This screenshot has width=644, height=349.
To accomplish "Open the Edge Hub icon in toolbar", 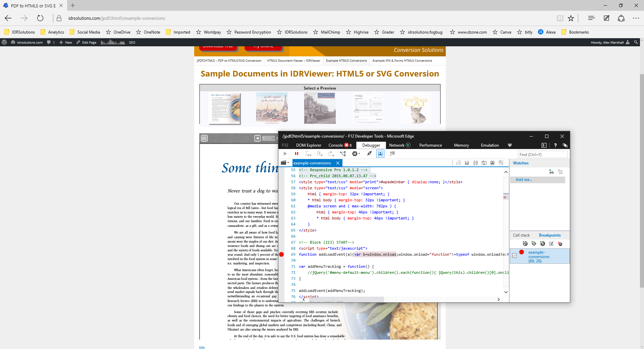I will click(591, 18).
